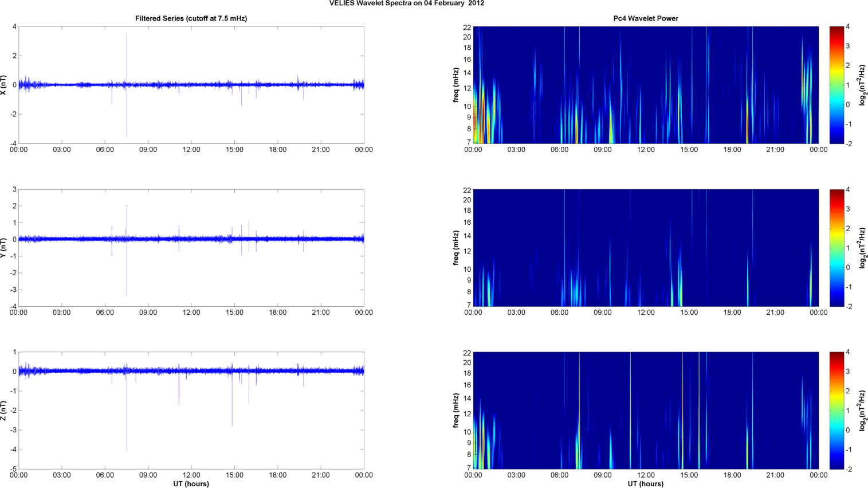Click the bottom spectrogram's color bar
Screen dimensions: 868x488
click(836, 411)
